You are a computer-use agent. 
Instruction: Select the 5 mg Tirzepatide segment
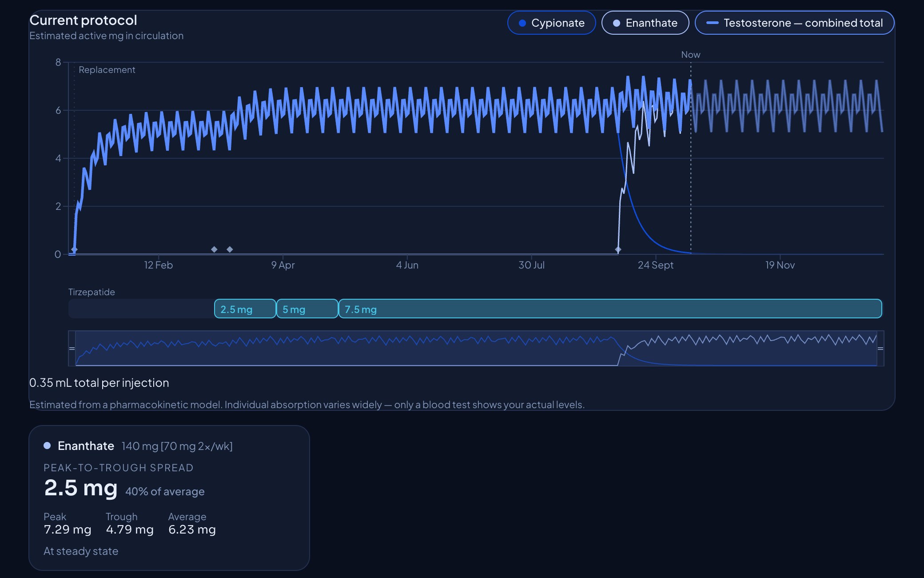point(307,309)
